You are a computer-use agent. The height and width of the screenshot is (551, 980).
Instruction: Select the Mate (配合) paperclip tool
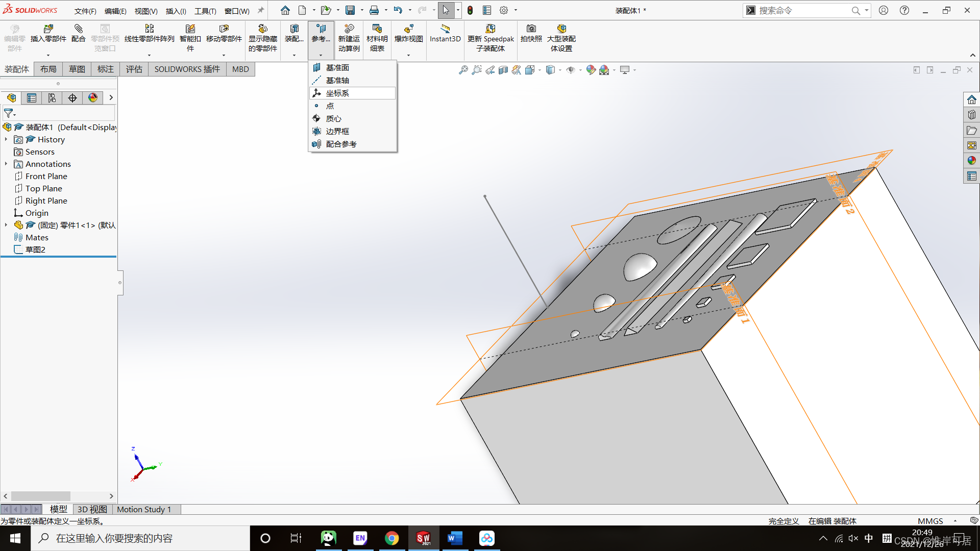point(78,29)
